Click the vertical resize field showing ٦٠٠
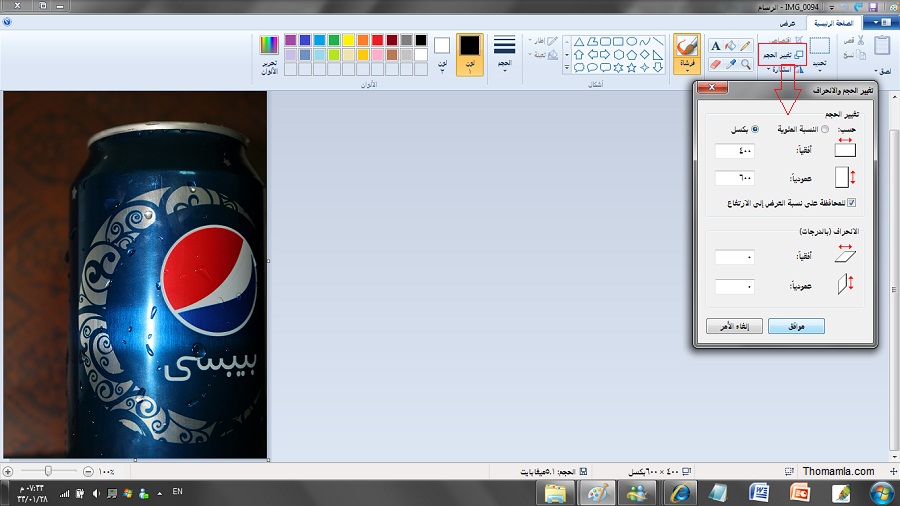This screenshot has height=506, width=900. 735,178
